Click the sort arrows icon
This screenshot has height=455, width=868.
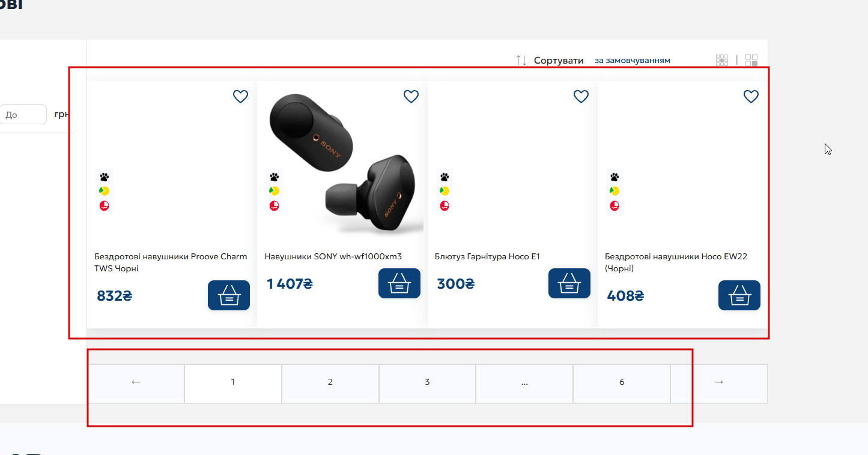521,60
